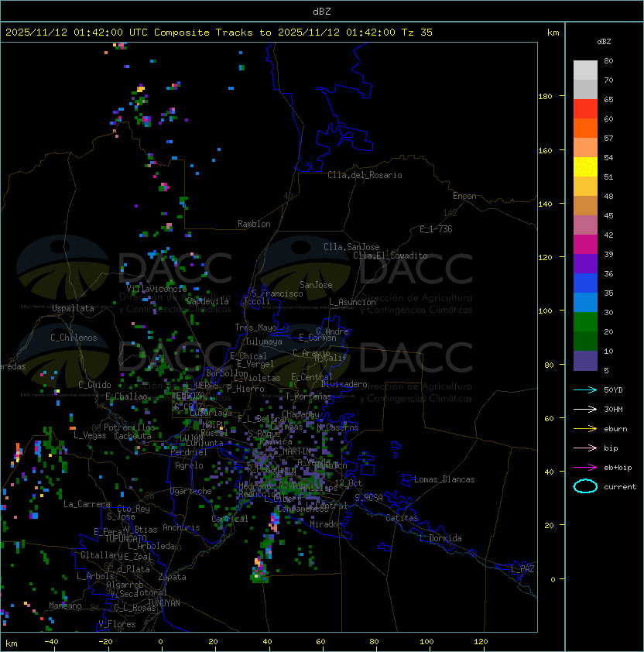Screen dimensions: 644x652
Task: Click the dBZ heading above the color scale
Action: click(x=604, y=42)
